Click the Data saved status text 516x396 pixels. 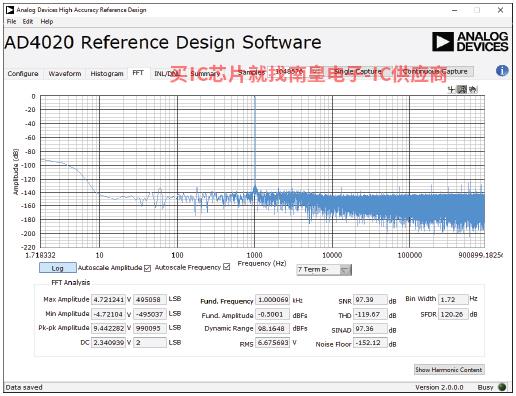[x=24, y=387]
